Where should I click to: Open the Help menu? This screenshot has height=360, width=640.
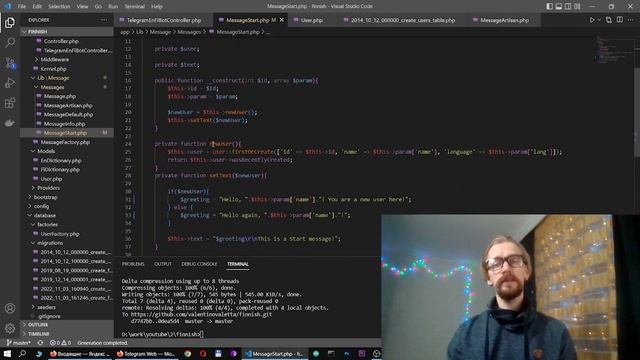[x=157, y=6]
